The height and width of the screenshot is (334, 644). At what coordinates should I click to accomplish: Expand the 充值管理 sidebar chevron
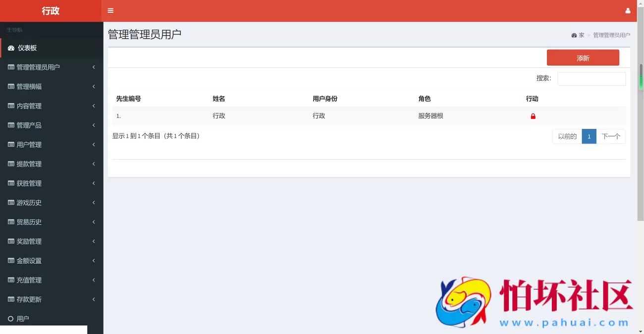(x=94, y=280)
